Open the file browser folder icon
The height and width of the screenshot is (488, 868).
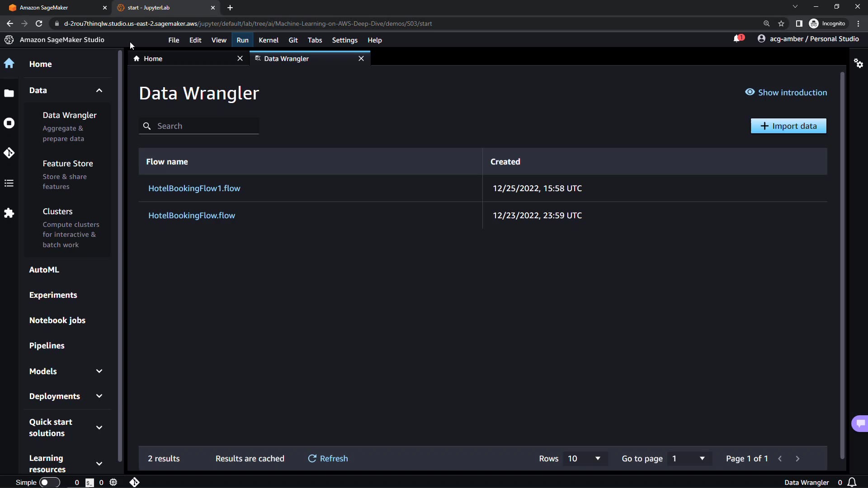click(x=9, y=94)
